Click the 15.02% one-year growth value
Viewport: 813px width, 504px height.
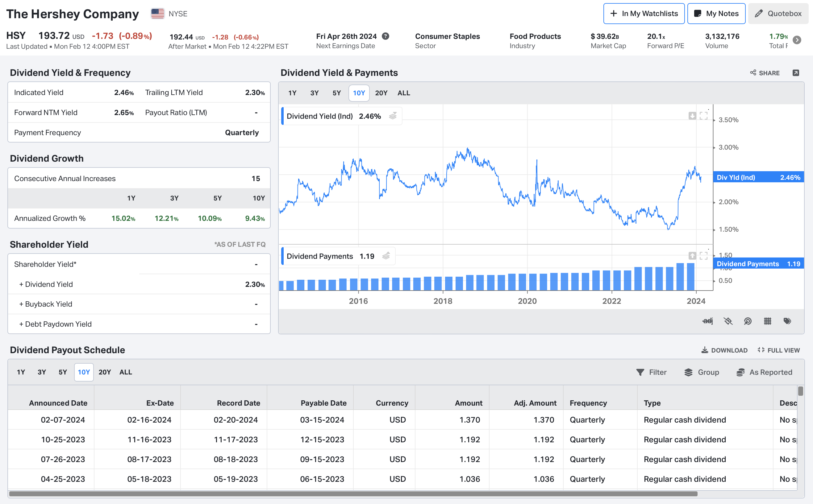pyautogui.click(x=123, y=218)
